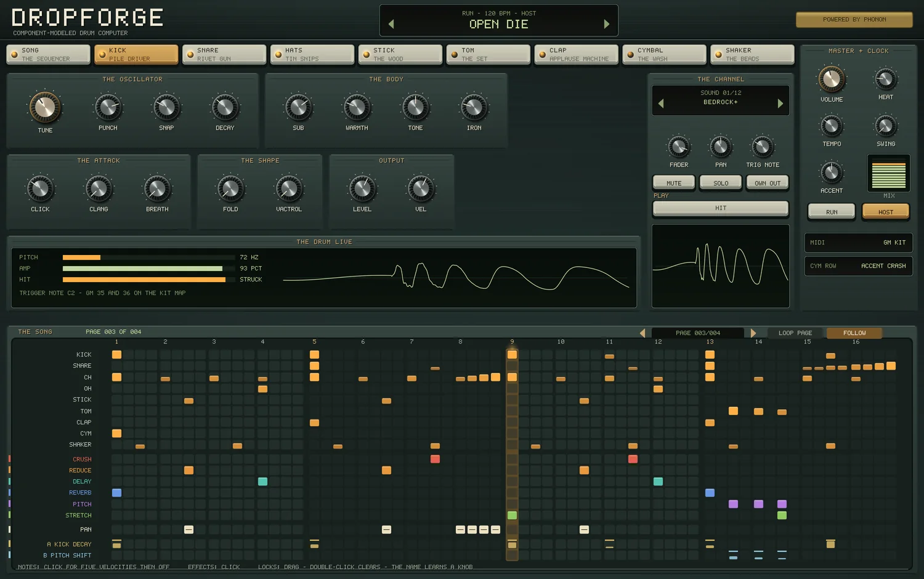Click the SNAP knob
924x579 pixels.
pos(166,107)
